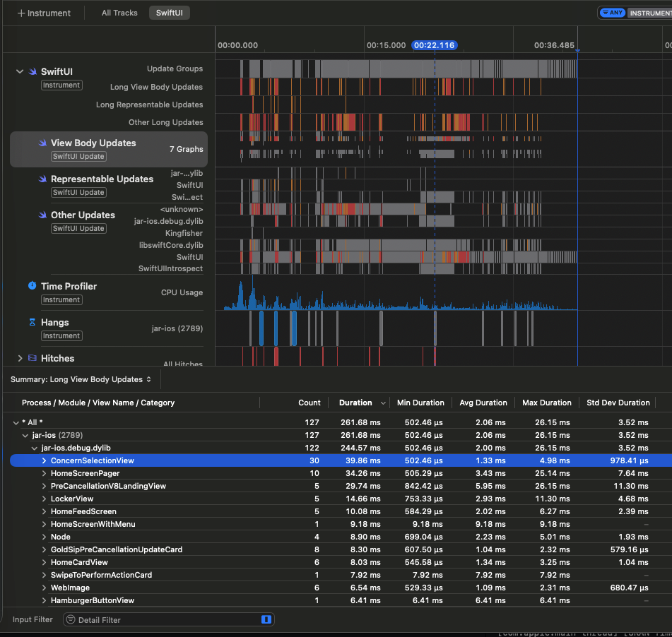Toggle the INSTRUMENT filter scope
The width and height of the screenshot is (672, 637).
[x=650, y=13]
